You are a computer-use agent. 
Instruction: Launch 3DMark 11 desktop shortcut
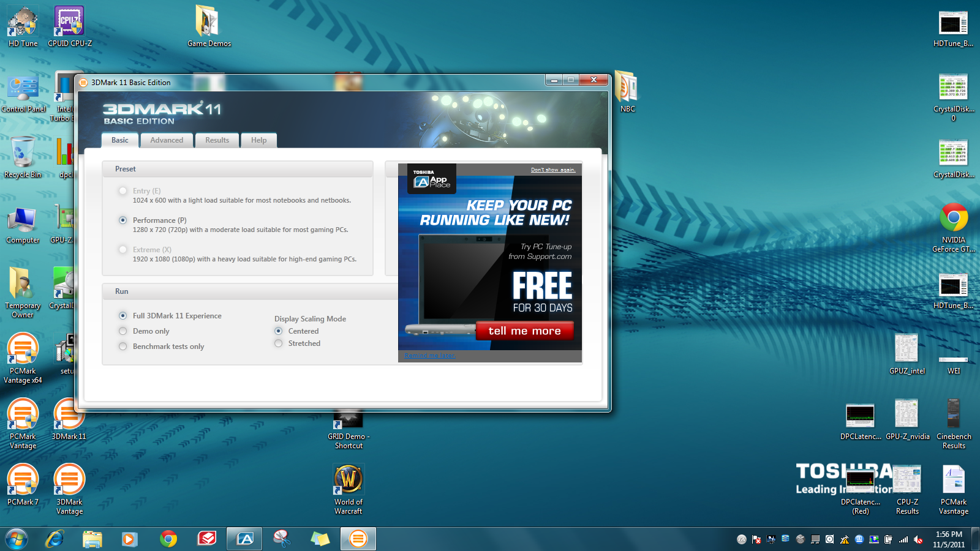(x=69, y=419)
